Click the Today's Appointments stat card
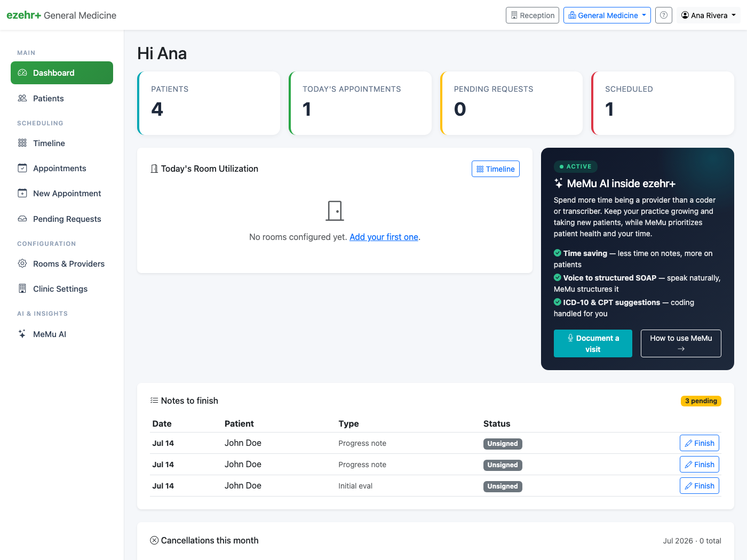Viewport: 747px width, 560px height. click(360, 103)
